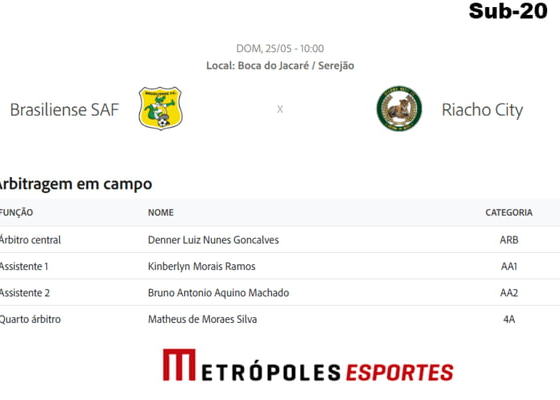The image size is (560, 400).
Task: Click the Brasiliense SAF yellow crest logo
Action: pos(160,108)
